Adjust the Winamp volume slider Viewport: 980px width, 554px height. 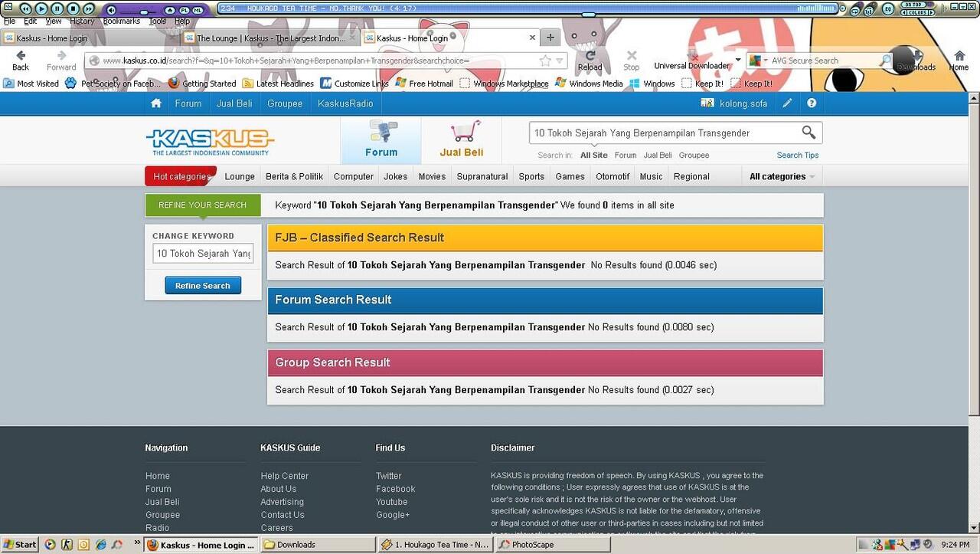tap(144, 12)
